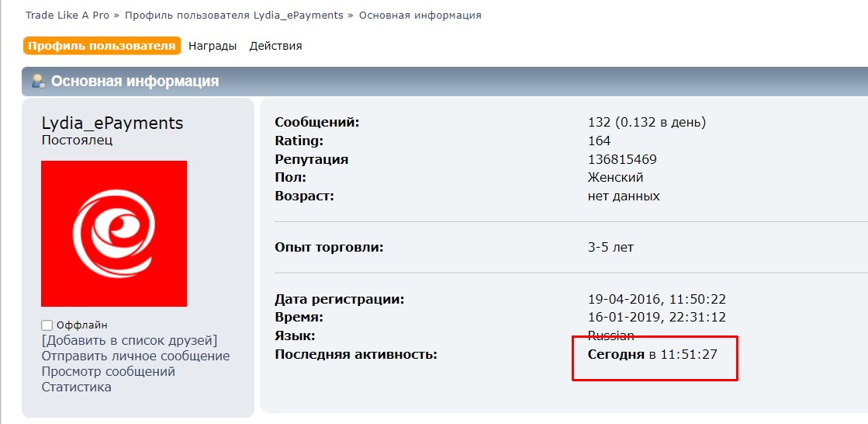Viewport: 868px width, 424px height.
Task: Click registration date 19-04-2016, 11:50:22
Action: [x=656, y=300]
